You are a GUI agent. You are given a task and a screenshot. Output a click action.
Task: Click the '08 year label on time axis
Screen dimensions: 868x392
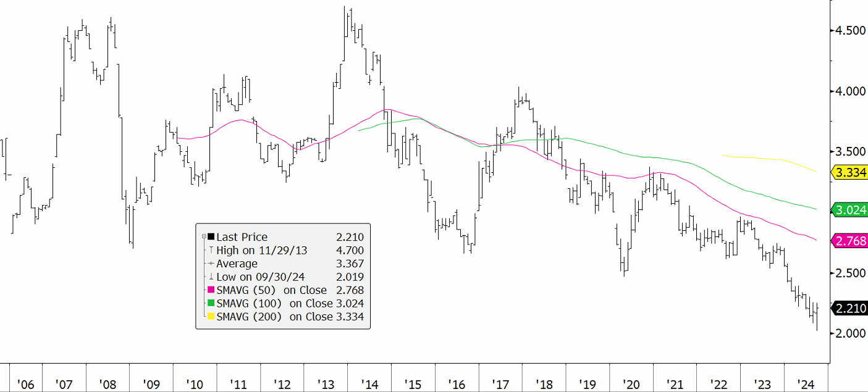(x=107, y=385)
